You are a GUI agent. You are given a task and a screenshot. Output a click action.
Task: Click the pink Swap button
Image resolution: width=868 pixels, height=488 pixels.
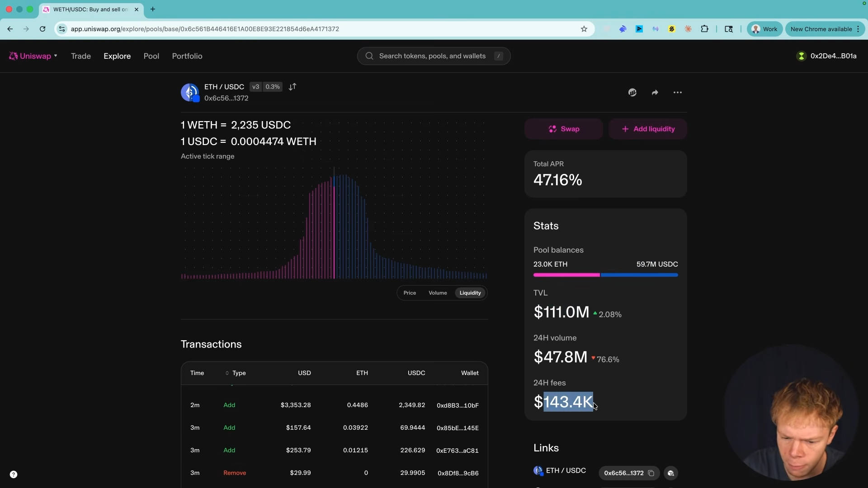pos(564,129)
